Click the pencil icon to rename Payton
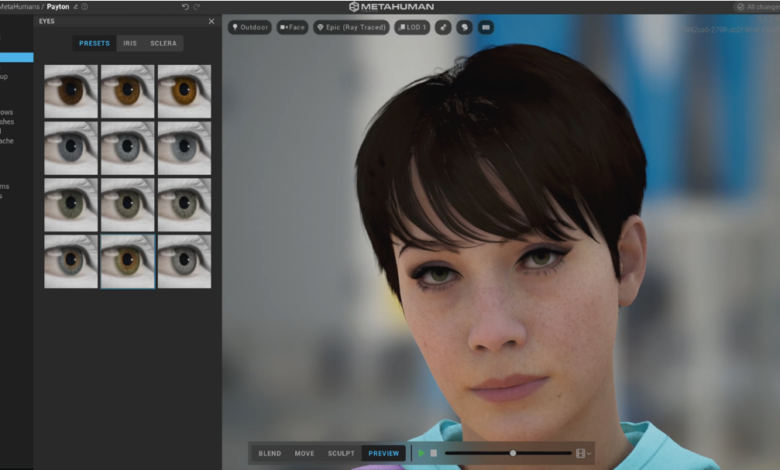 (76, 6)
